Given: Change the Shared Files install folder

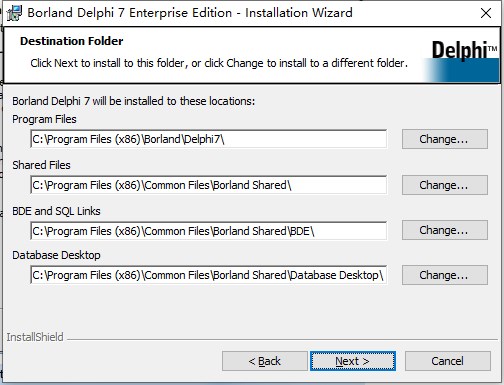Looking at the screenshot, I should pos(445,185).
